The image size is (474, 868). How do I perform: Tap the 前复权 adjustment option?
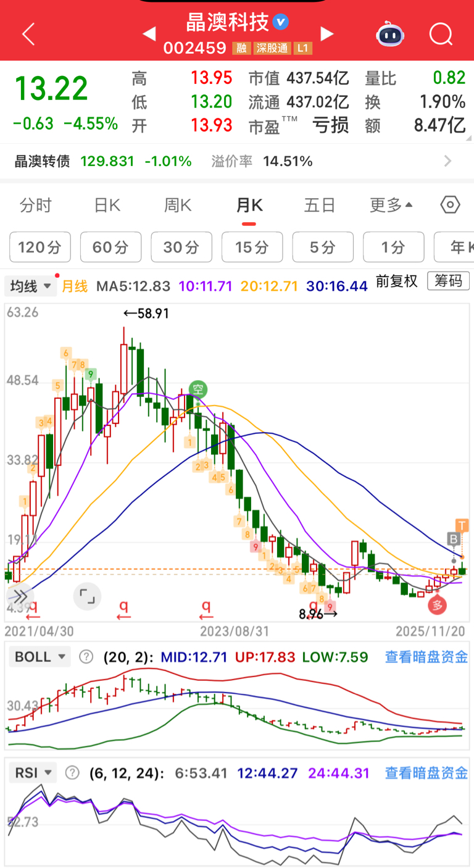click(397, 282)
